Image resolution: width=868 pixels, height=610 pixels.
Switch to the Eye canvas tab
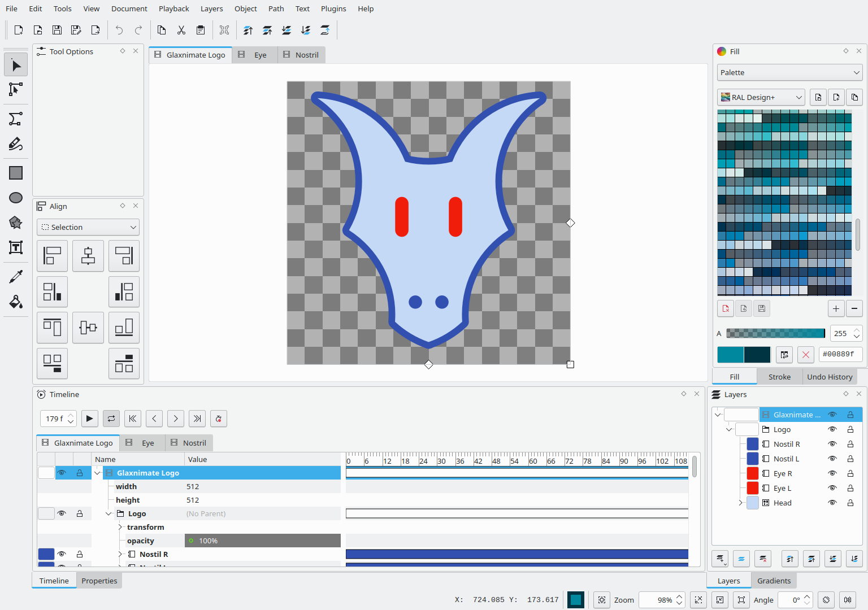pyautogui.click(x=255, y=55)
